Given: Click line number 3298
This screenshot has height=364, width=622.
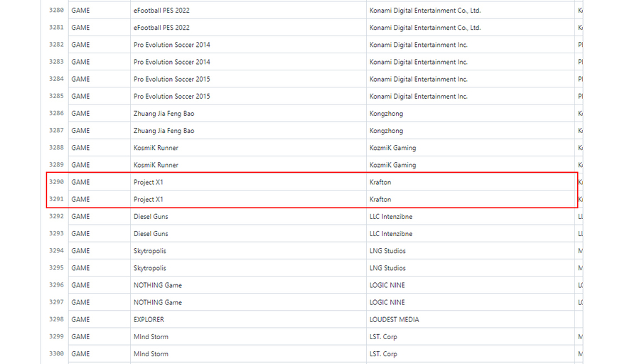Looking at the screenshot, I should [x=56, y=318].
